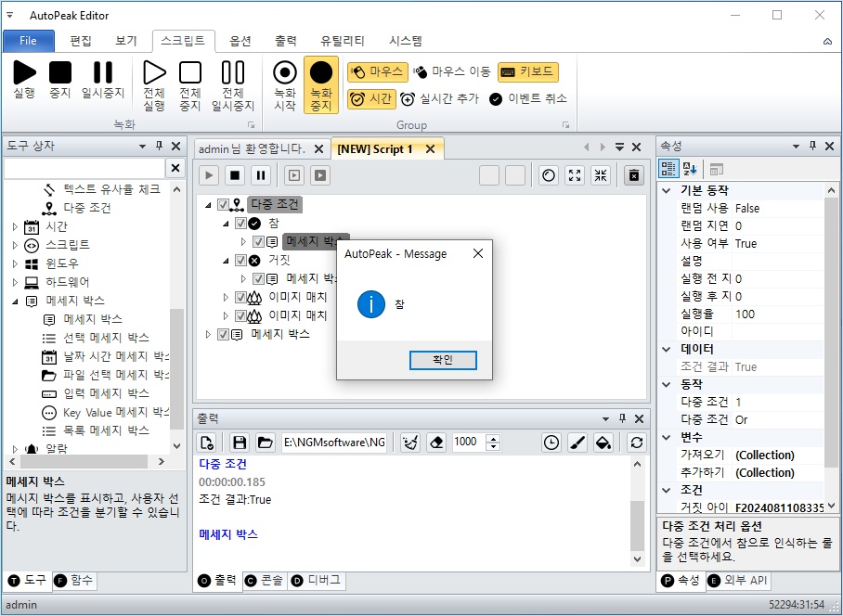Expand the 하드웨어 category in the toolbox

coord(15,282)
